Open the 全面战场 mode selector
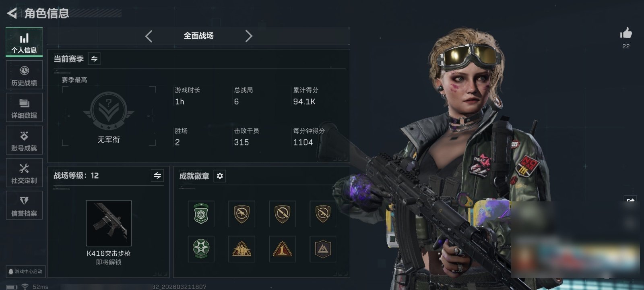644x290 pixels. coord(199,36)
